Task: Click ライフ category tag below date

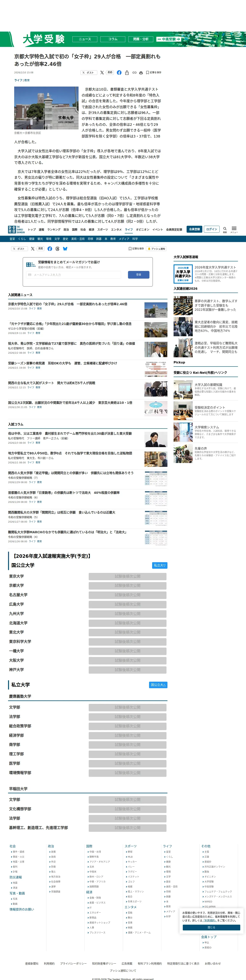Action: pyautogui.click(x=18, y=80)
